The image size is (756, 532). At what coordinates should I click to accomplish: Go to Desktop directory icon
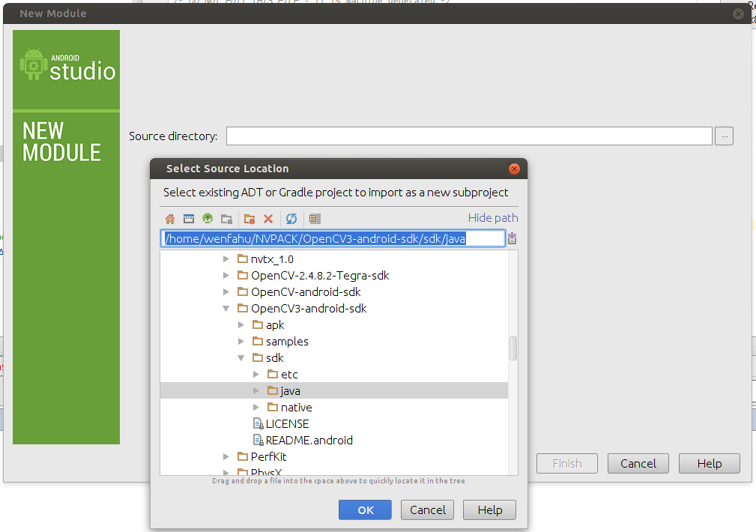click(189, 219)
